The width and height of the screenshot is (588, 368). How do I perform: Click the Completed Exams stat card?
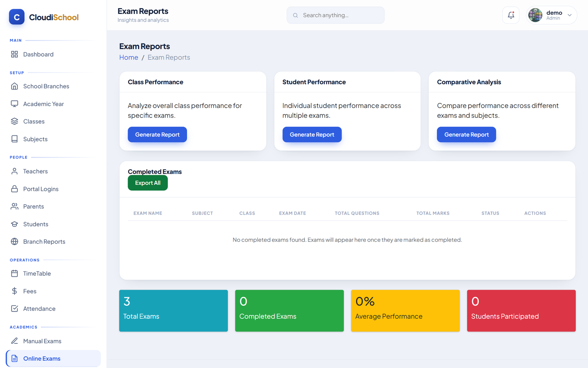coord(290,311)
